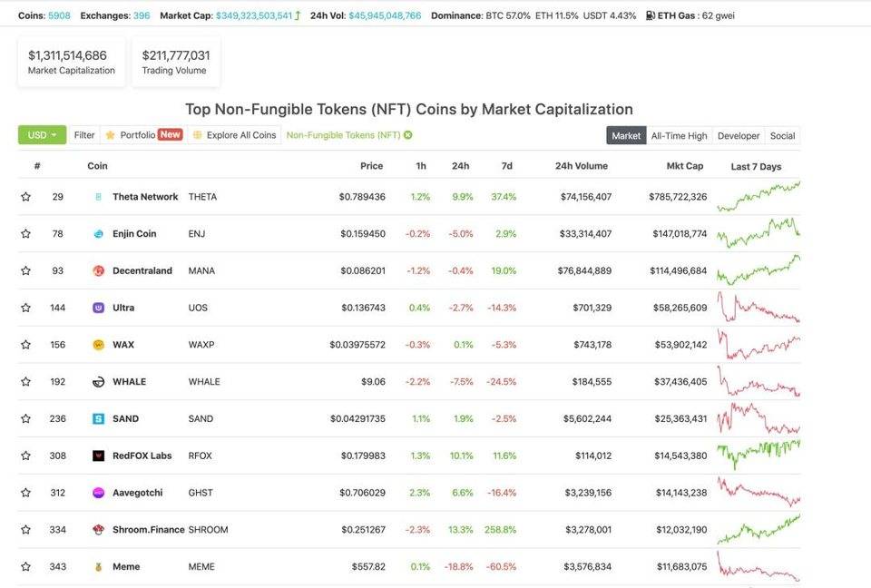This screenshot has width=871, height=588.
Task: Click the Theta Network coin logo
Action: point(98,197)
